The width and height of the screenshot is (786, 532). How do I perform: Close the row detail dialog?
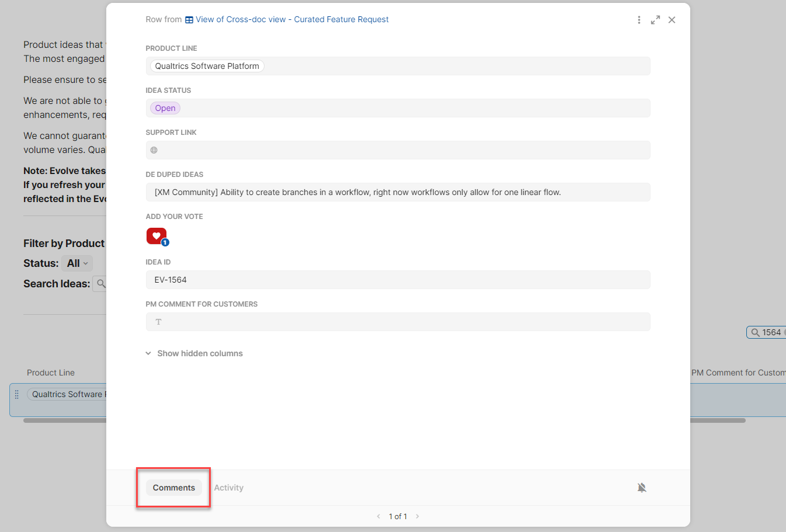tap(672, 20)
